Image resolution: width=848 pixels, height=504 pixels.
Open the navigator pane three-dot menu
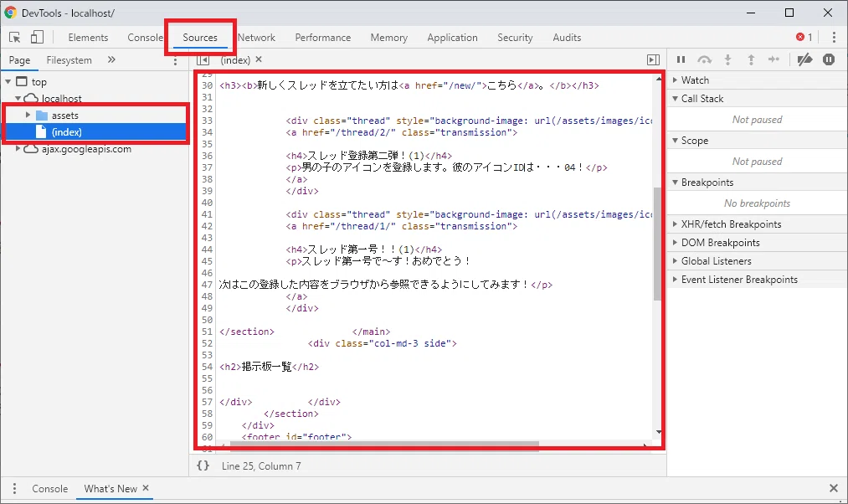coord(175,60)
